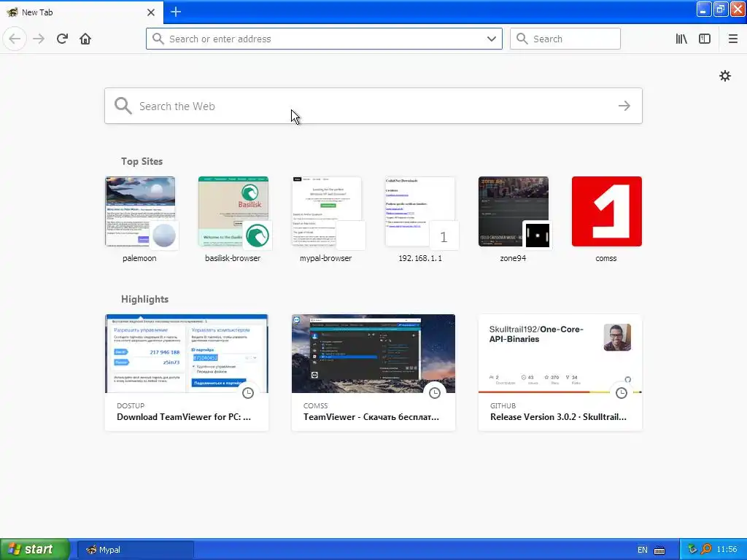Click the palemoon label under top sites
Image resolution: width=747 pixels, height=560 pixels.
139,258
